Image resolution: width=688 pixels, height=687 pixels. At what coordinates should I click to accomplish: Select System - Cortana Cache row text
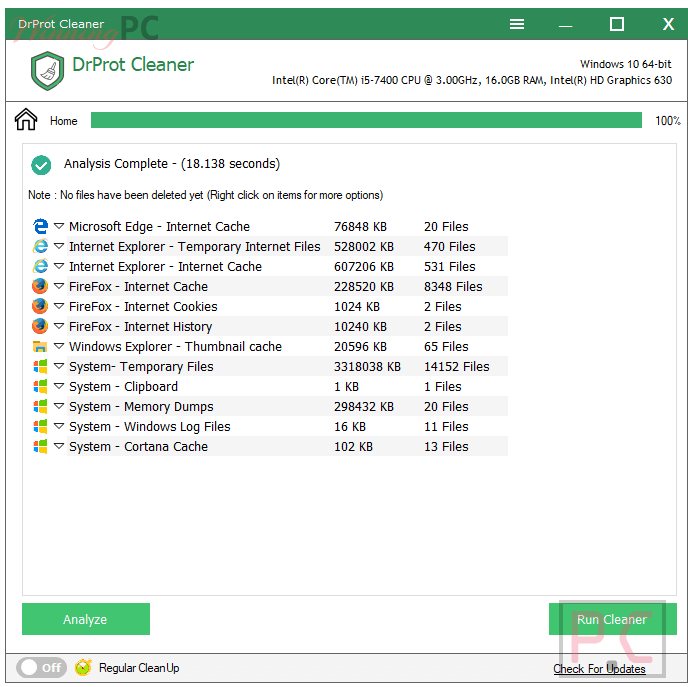(x=138, y=447)
